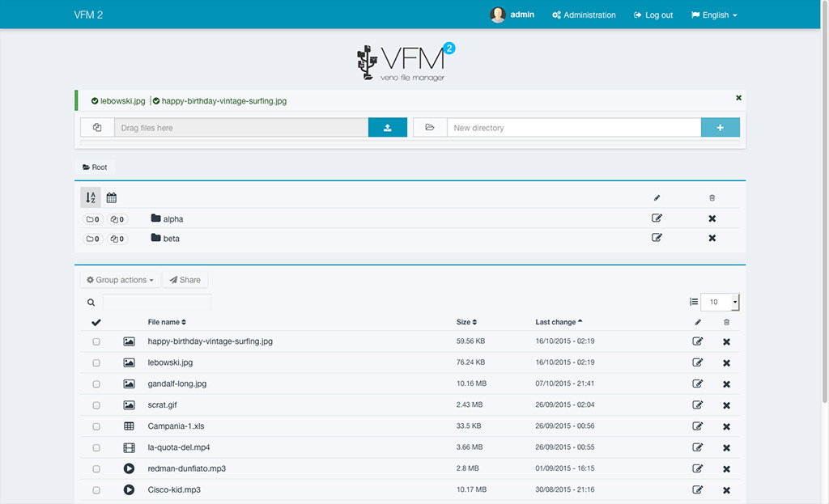Edit lebowski.jpg with the pencil icon
This screenshot has height=504, width=829.
698,363
